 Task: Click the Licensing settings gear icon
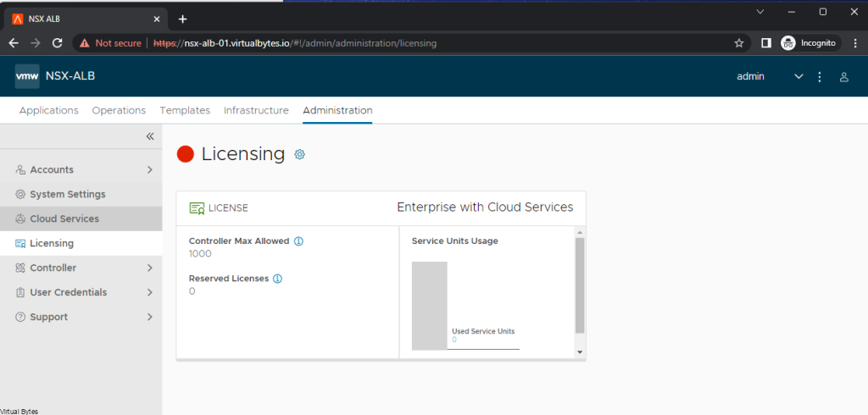(299, 154)
